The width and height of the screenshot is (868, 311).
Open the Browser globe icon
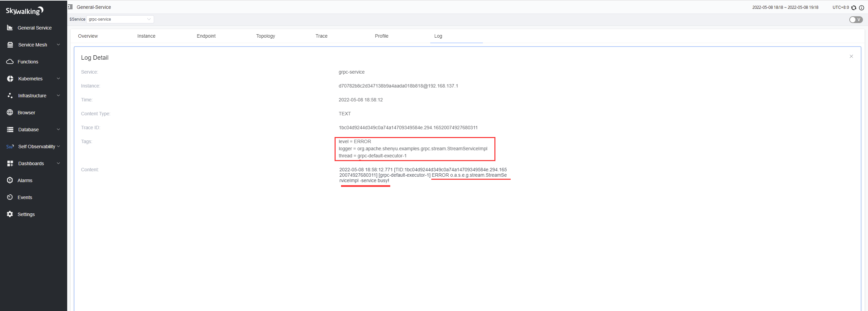point(10,113)
